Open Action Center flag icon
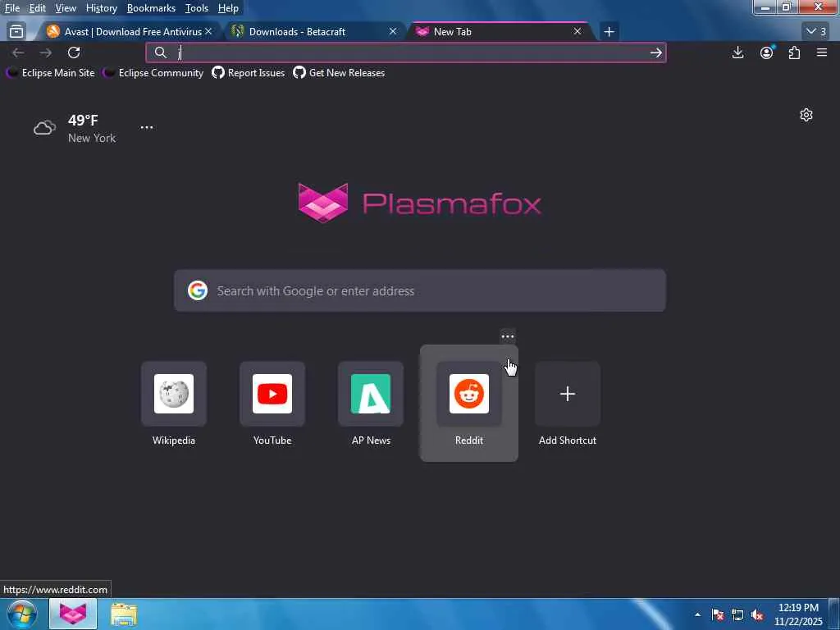The width and height of the screenshot is (840, 630). point(718,614)
